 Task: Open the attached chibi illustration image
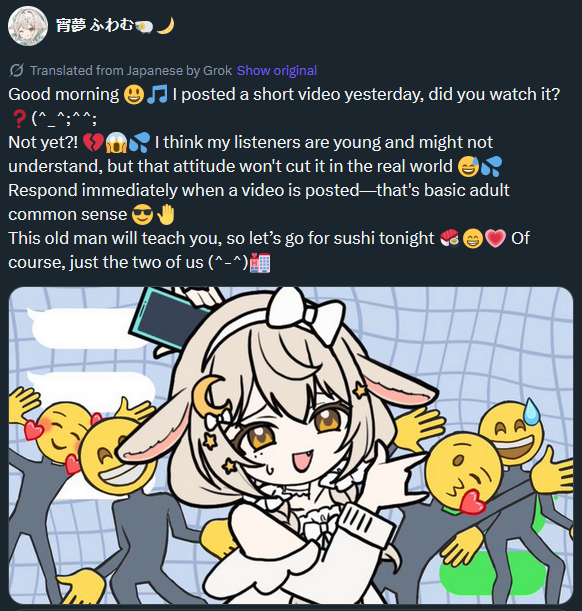point(291,445)
